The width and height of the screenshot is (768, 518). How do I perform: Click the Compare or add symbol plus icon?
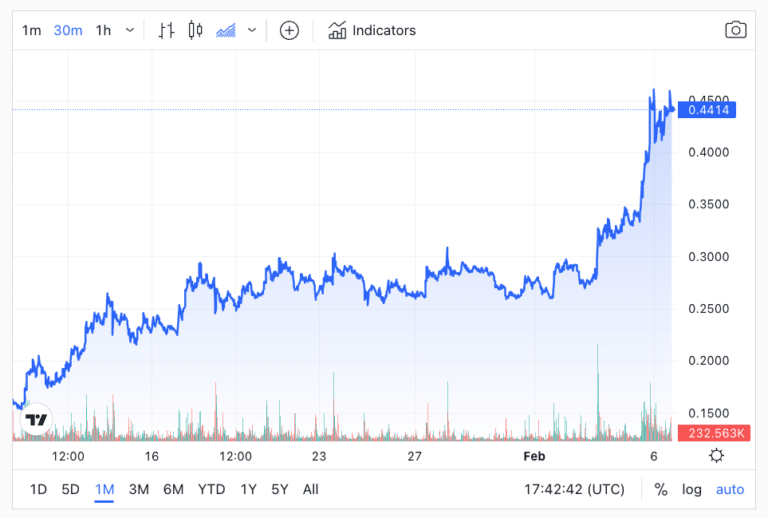tap(289, 30)
